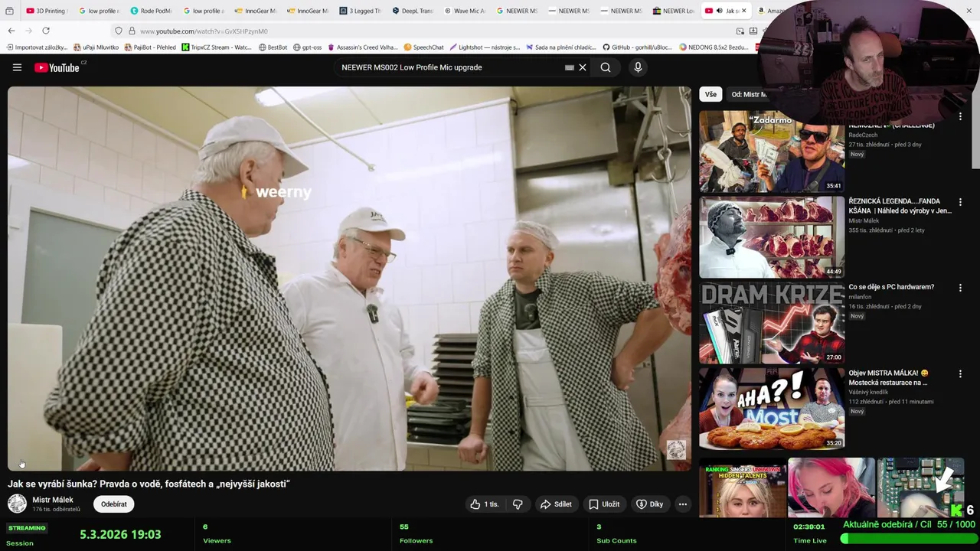Click the page vertical scrollbar
Image resolution: width=980 pixels, height=551 pixels.
point(976,122)
